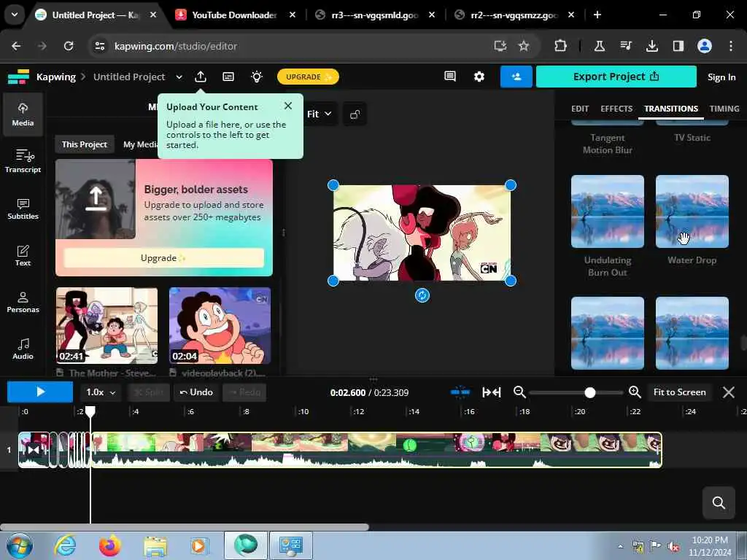Viewport: 747px width, 560px height.
Task: Click the yellow UPGRADE button
Action: 308,77
